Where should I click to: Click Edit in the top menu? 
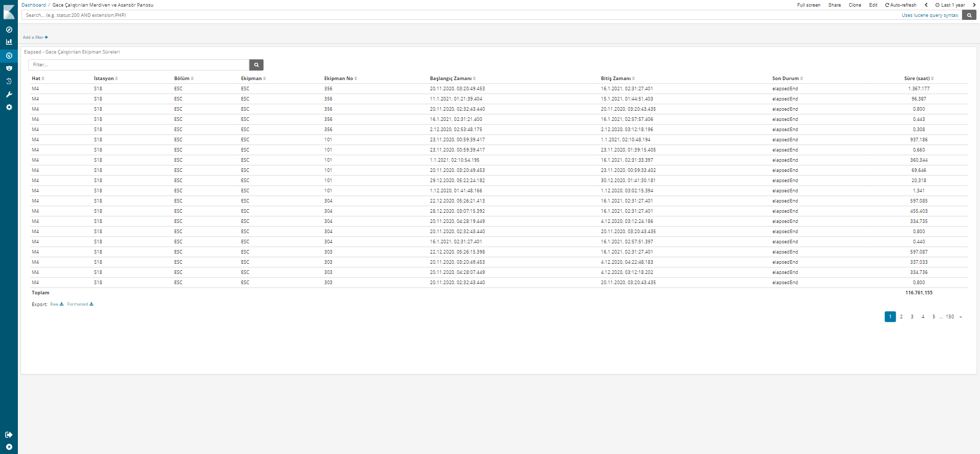coord(873,5)
